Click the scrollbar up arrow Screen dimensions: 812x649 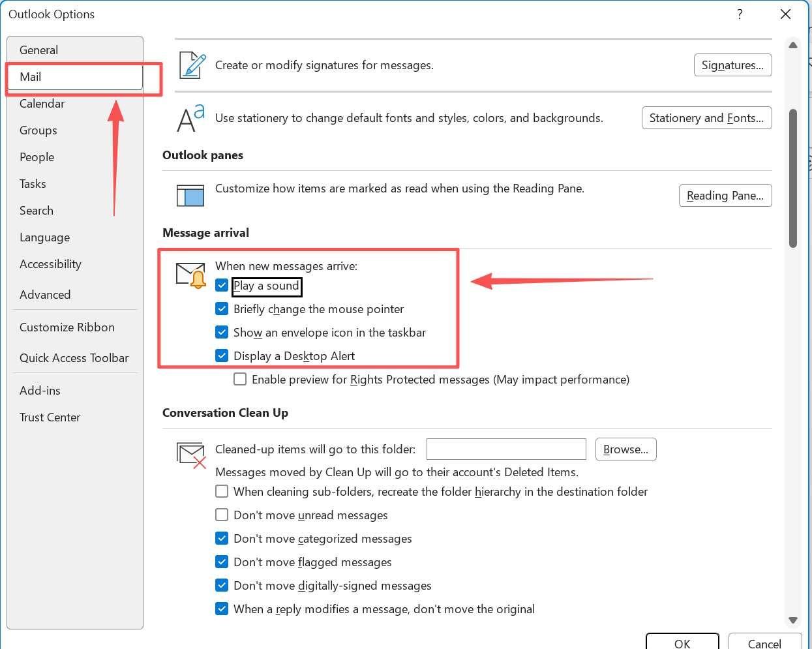tap(793, 45)
